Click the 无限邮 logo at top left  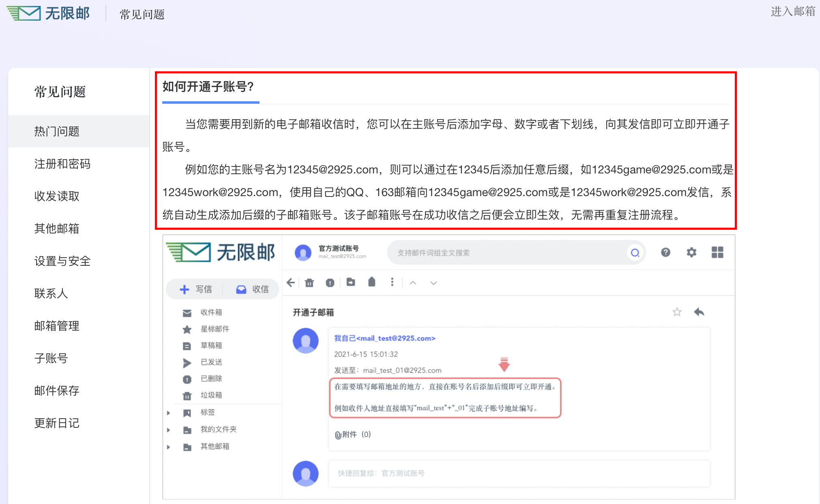pos(48,13)
